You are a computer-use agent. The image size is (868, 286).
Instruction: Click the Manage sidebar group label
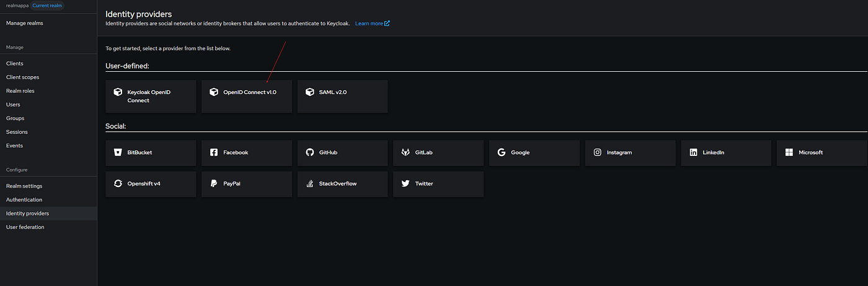pos(15,47)
